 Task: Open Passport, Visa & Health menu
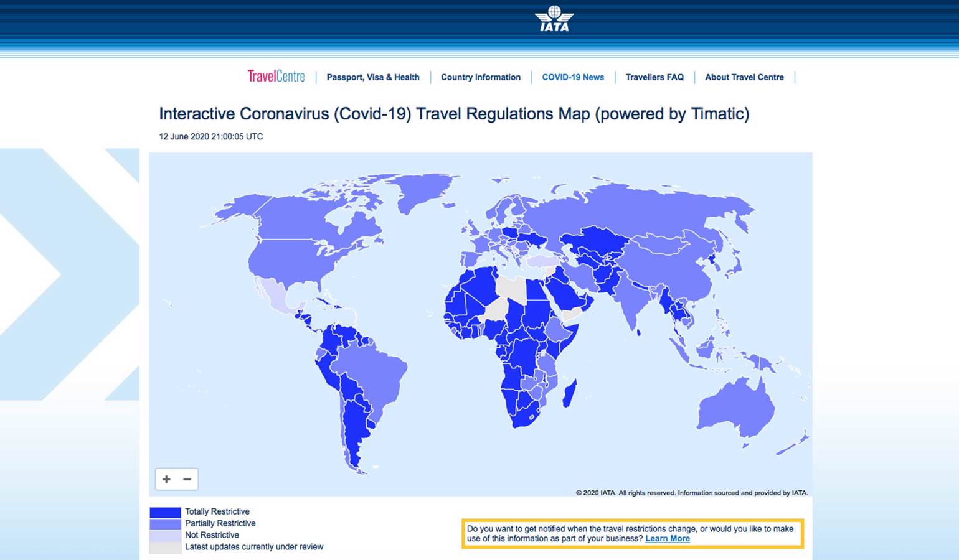pyautogui.click(x=372, y=77)
